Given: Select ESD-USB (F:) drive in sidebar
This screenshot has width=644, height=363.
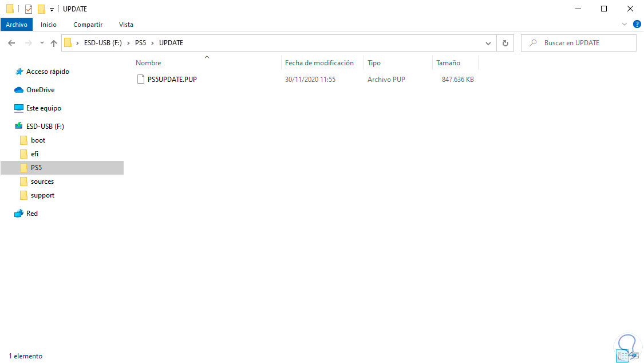Looking at the screenshot, I should 45,127.
